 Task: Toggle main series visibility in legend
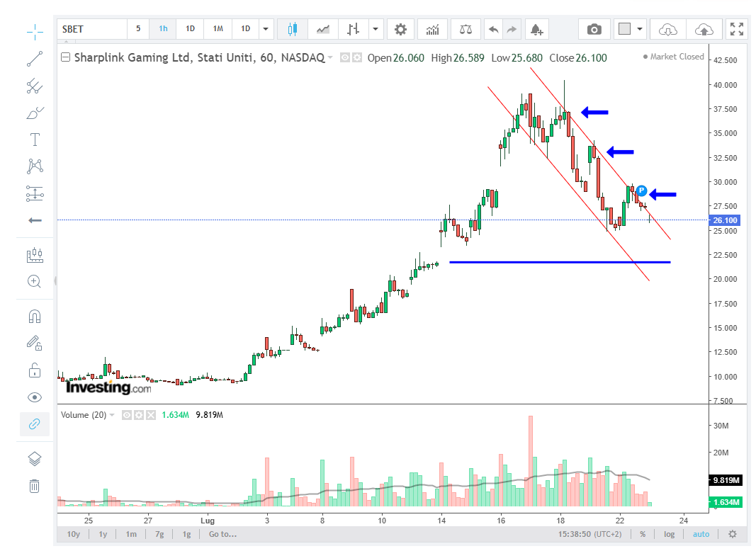tap(345, 58)
